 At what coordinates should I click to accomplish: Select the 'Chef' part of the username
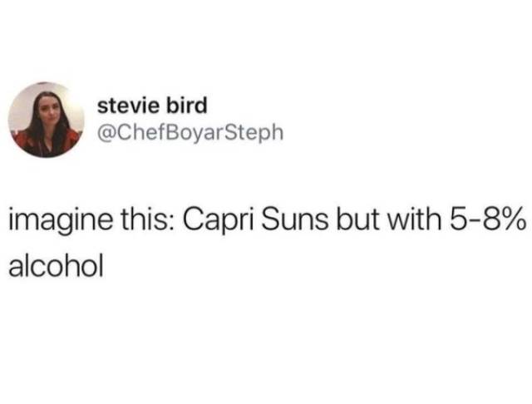140,132
